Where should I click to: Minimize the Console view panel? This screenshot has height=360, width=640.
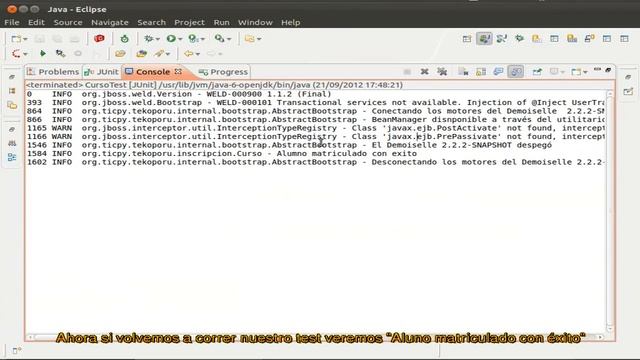click(x=597, y=70)
